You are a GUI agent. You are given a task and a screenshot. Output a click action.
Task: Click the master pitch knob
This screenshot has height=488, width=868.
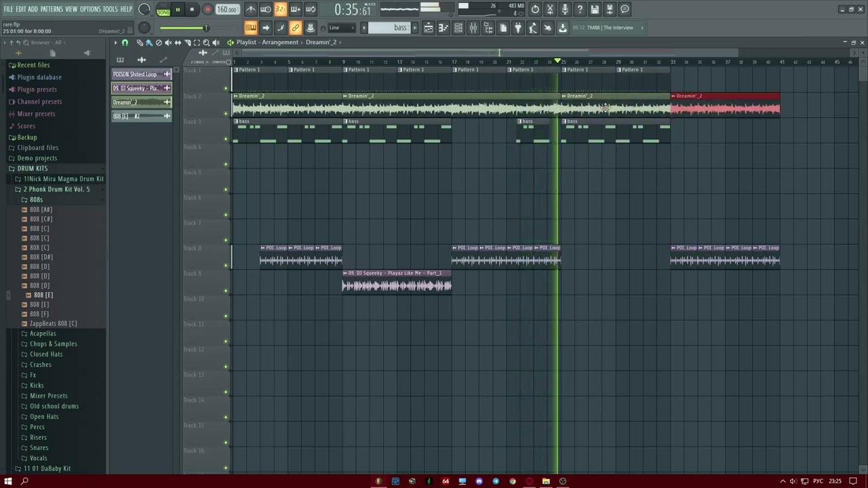pyautogui.click(x=144, y=27)
